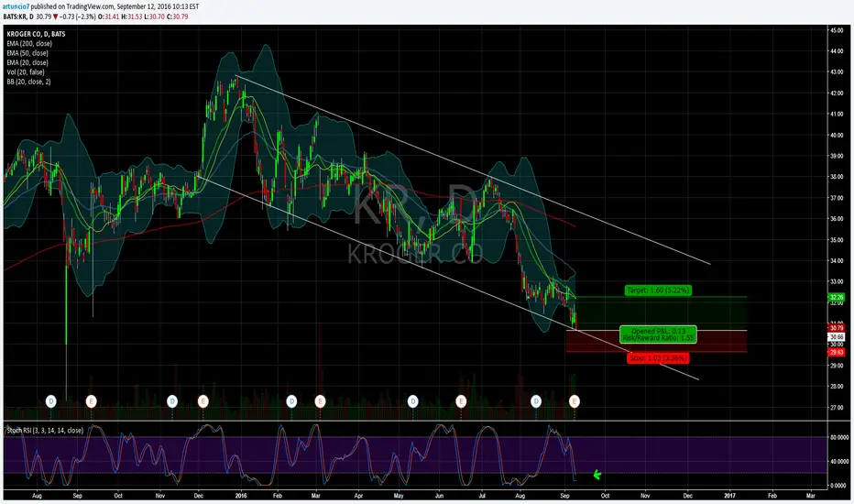Click the white 30.66 entry price tag

[x=836, y=337]
